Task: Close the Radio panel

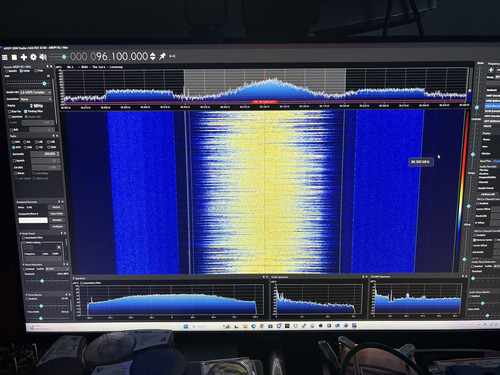Action: pos(57,136)
